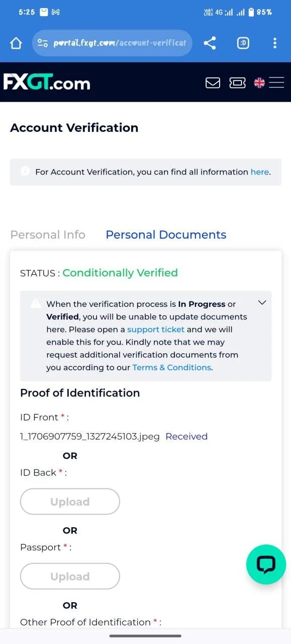Open browser three-dot overflow menu
Viewport: 291px width, 644px height.
point(274,43)
